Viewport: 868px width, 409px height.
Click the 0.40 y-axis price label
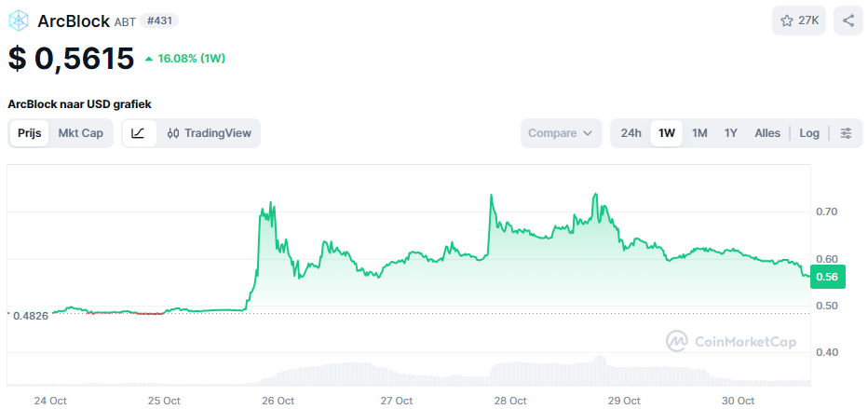pos(826,352)
